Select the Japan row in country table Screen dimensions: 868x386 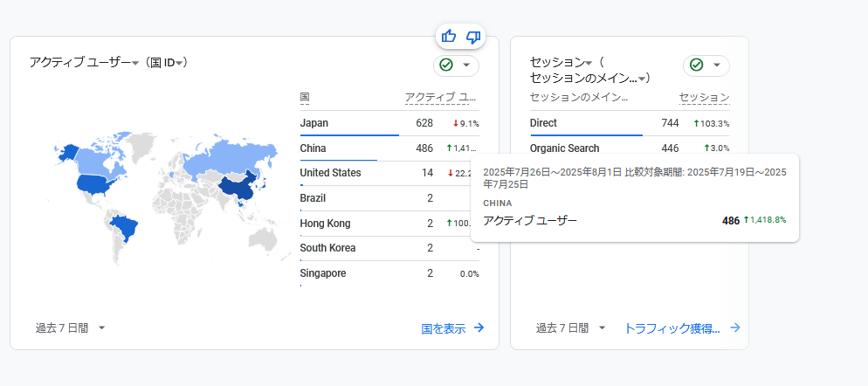pos(389,123)
